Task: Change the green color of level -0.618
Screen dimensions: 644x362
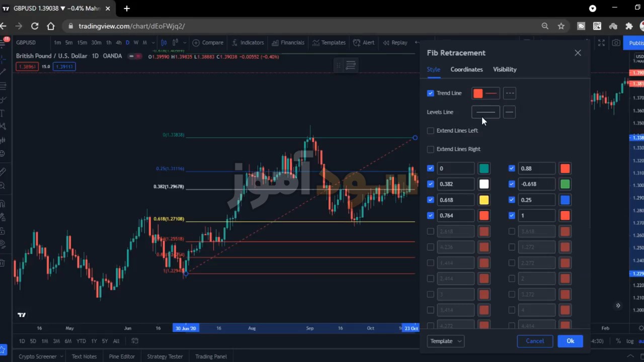Action: coord(565,184)
